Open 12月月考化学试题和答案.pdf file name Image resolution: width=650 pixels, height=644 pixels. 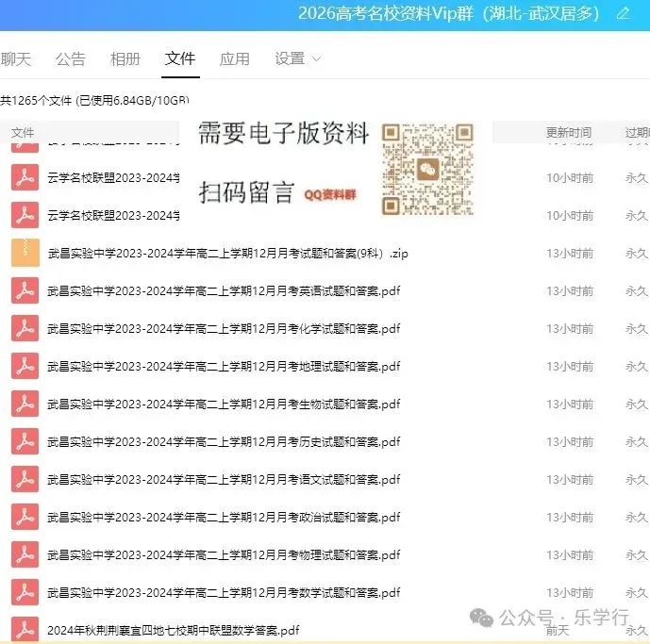coord(224,329)
